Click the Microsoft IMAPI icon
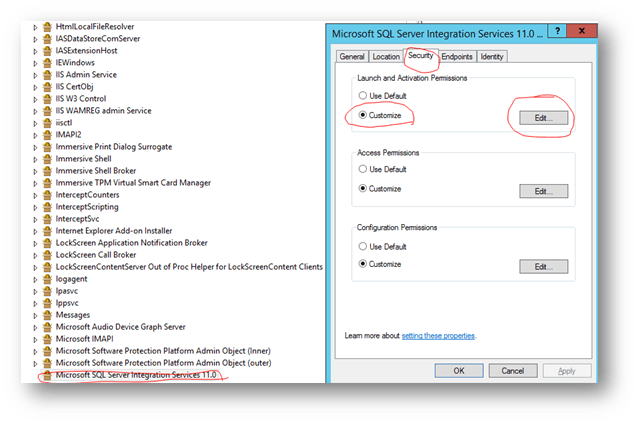 (x=47, y=338)
